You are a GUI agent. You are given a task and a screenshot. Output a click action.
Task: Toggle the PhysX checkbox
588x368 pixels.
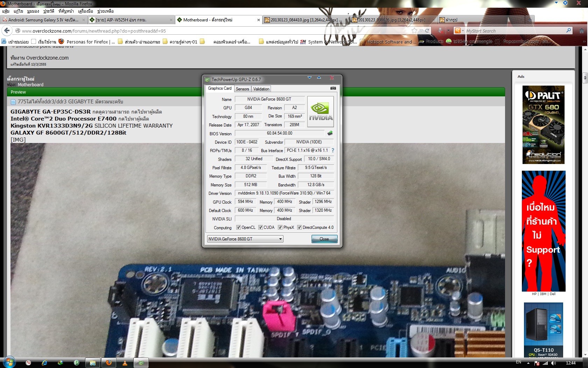(280, 227)
